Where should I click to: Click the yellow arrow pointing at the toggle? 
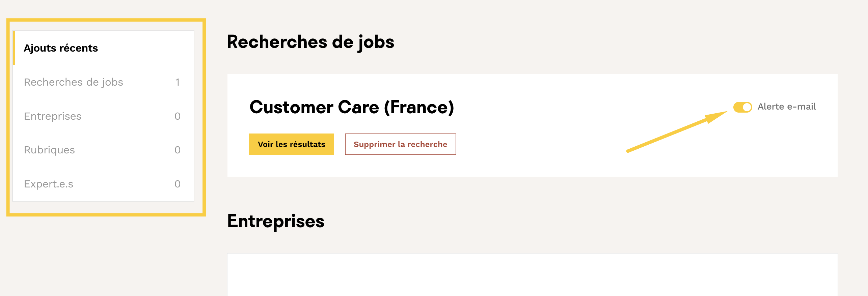pyautogui.click(x=675, y=132)
